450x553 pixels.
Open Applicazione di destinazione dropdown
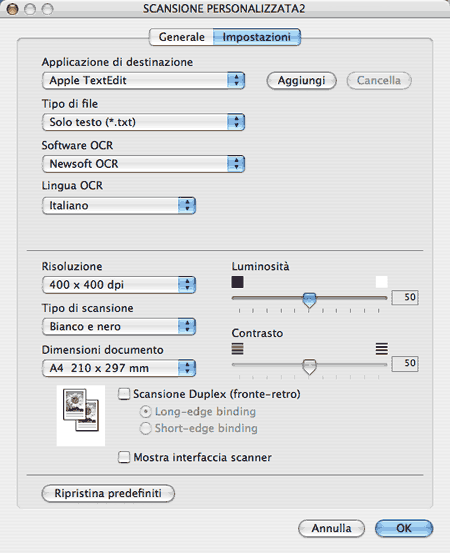143,80
